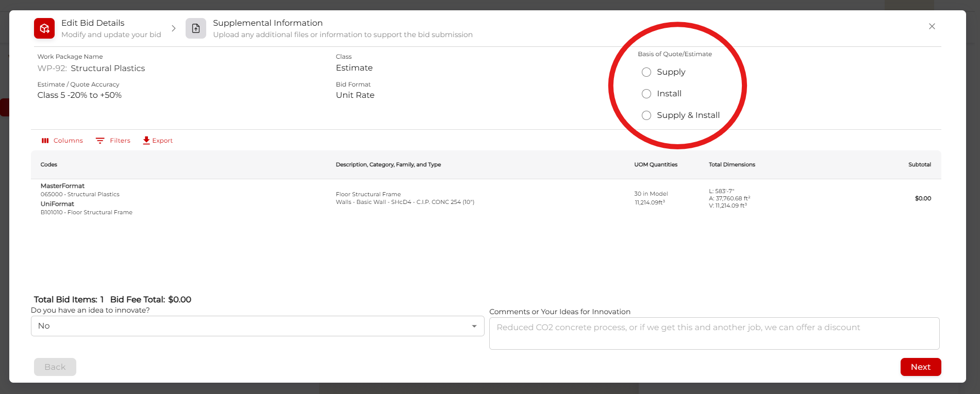Click the Supplemental Information upload file icon
Image resolution: width=980 pixels, height=394 pixels.
196,28
